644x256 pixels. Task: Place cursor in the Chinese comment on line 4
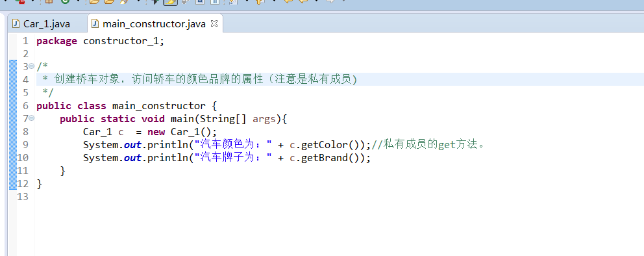point(200,79)
